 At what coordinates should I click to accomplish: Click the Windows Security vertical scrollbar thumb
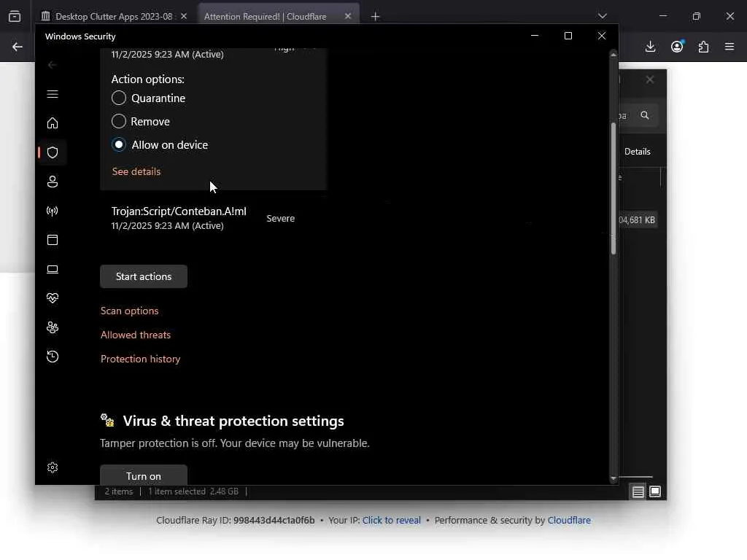tap(613, 188)
